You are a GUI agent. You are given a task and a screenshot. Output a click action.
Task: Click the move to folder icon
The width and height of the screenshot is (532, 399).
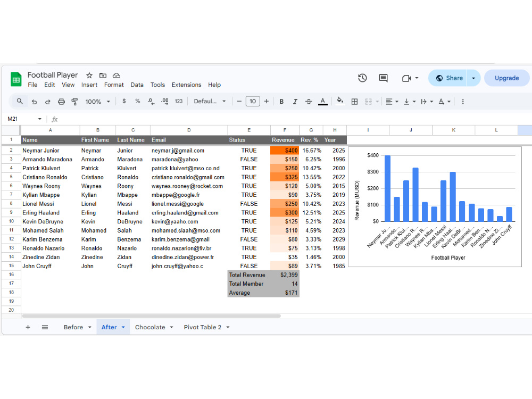[x=103, y=76]
